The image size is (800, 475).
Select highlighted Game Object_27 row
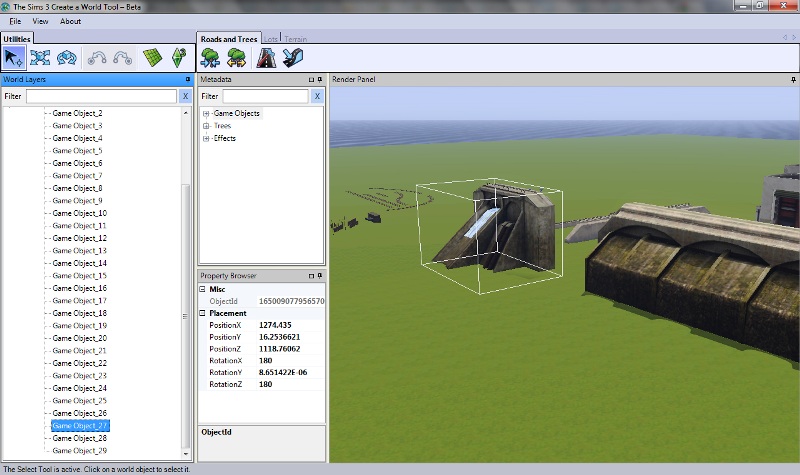coord(80,426)
